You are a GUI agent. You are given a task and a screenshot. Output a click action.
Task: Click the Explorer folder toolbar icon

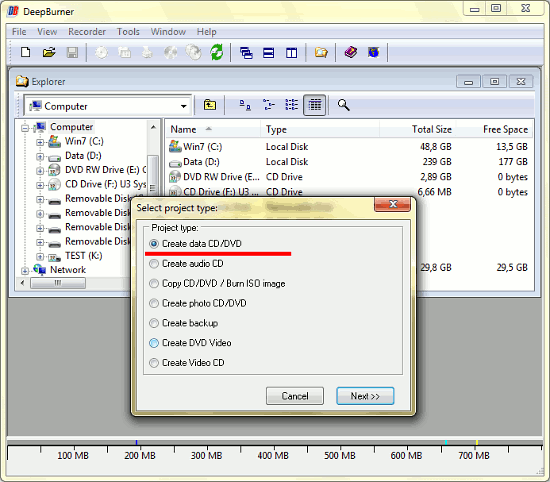click(x=321, y=53)
